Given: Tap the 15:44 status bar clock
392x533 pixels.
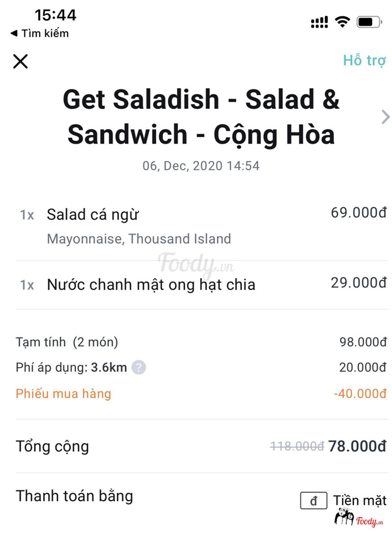Looking at the screenshot, I should pyautogui.click(x=55, y=15).
